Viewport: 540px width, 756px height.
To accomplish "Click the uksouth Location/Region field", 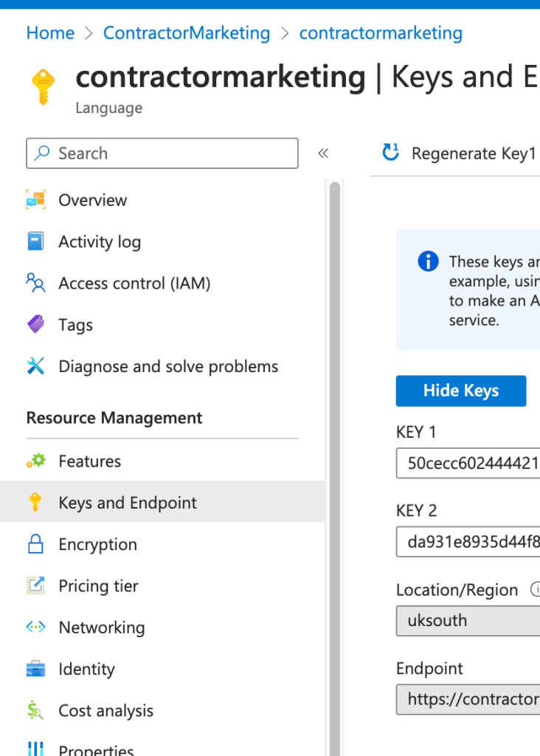I will pyautogui.click(x=468, y=620).
